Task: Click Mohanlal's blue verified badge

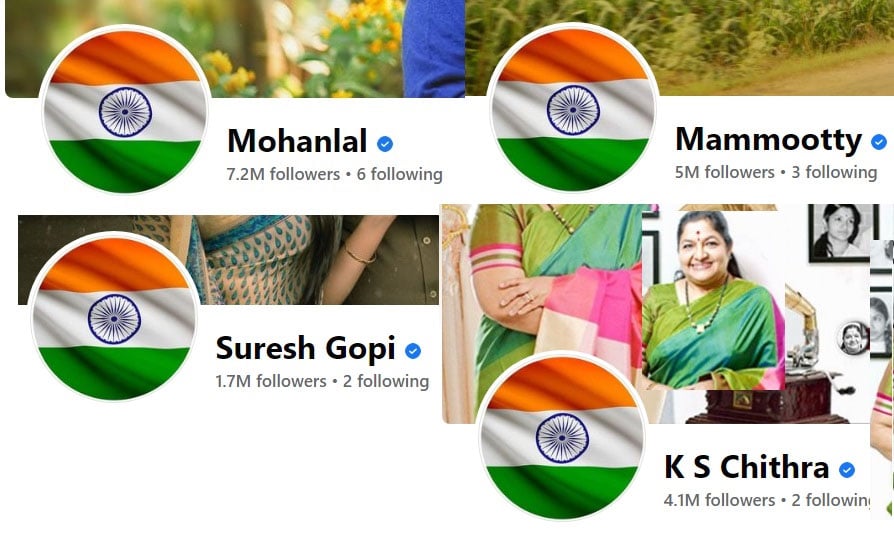Action: click(x=385, y=144)
